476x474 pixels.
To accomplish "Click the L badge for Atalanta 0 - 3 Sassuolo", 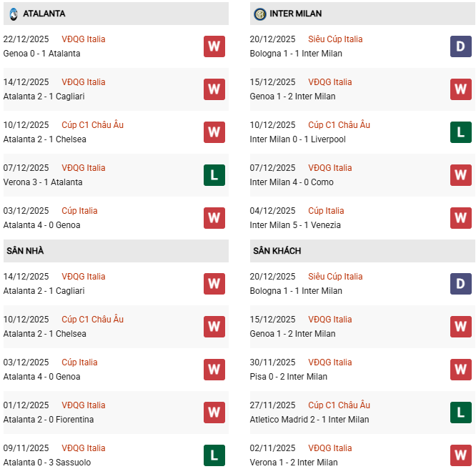I will point(214,455).
